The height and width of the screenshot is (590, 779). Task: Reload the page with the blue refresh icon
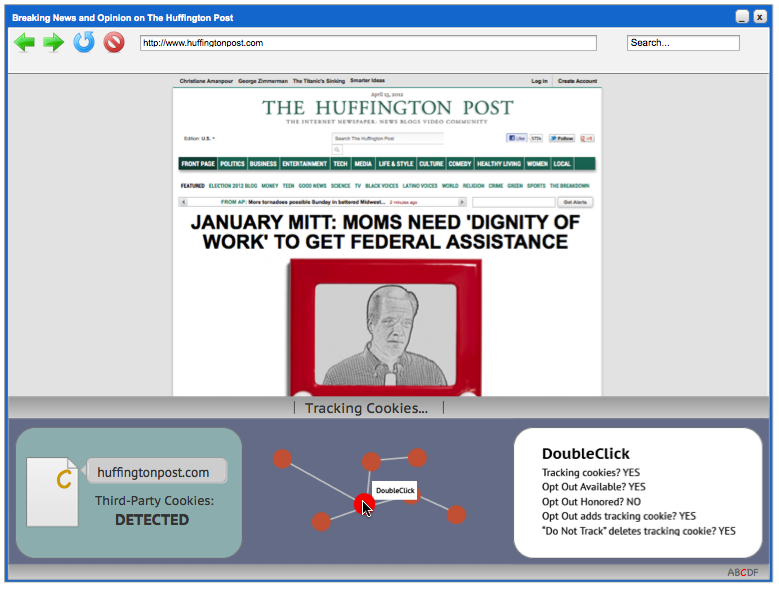83,42
